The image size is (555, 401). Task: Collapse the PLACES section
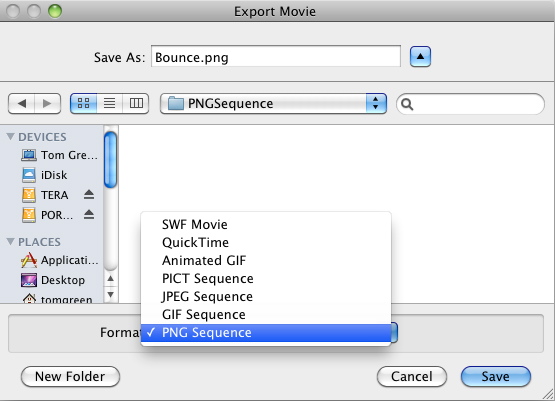(x=11, y=242)
